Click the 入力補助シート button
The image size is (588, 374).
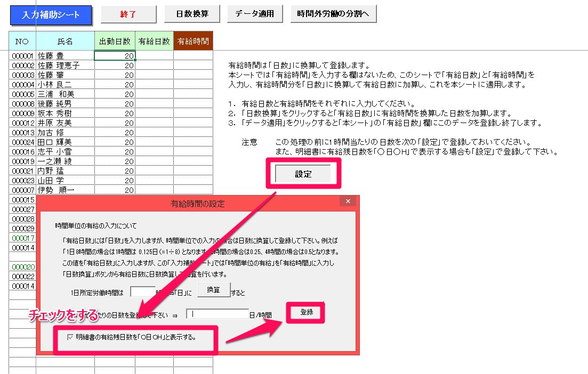(51, 15)
